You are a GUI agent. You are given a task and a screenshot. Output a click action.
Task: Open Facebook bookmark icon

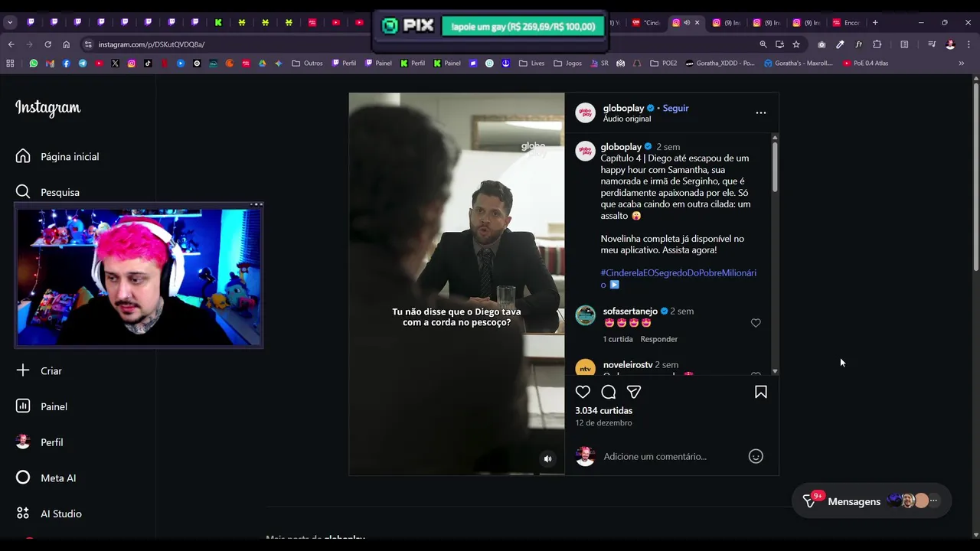click(67, 64)
